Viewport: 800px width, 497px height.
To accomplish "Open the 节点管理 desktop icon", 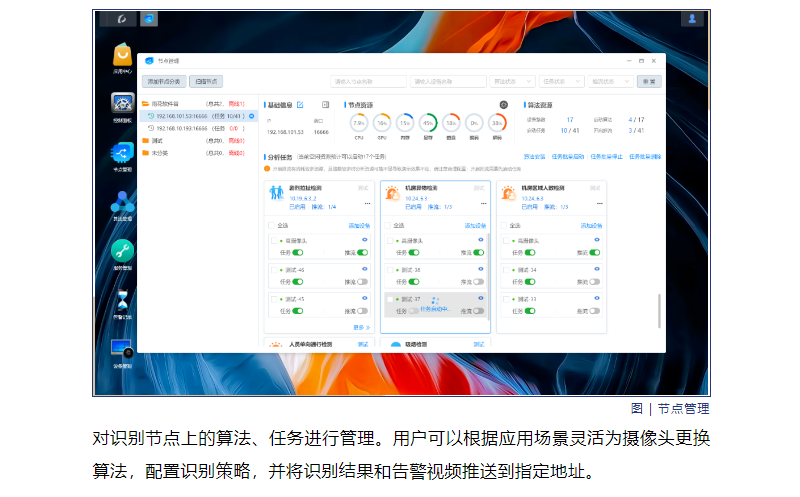I will (x=122, y=152).
